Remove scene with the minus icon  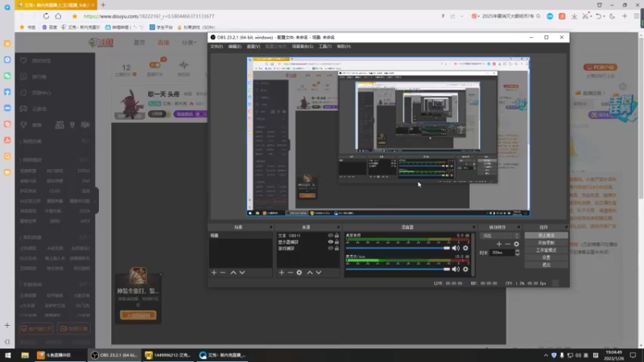[x=223, y=273]
